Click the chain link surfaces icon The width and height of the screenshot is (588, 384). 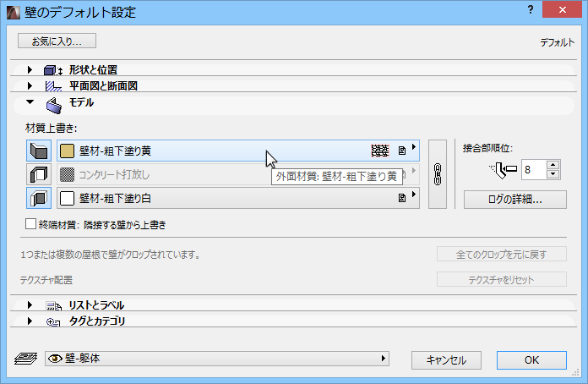pyautogui.click(x=438, y=174)
